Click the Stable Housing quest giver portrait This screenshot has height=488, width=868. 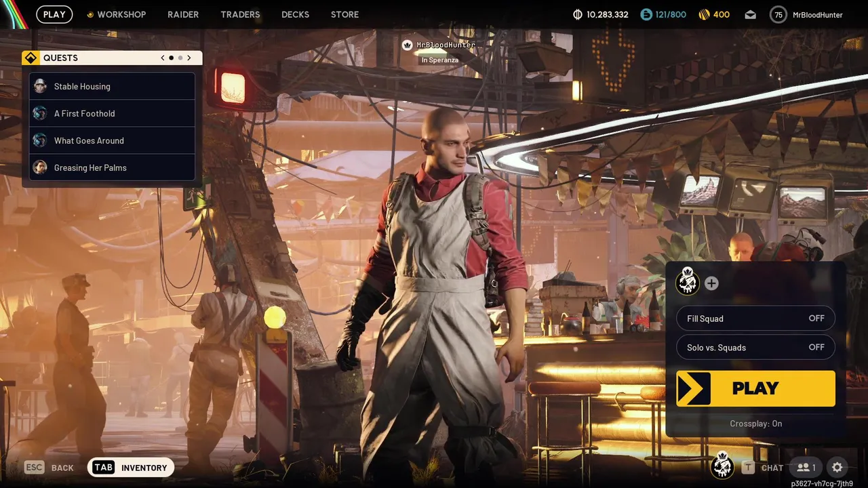click(40, 86)
